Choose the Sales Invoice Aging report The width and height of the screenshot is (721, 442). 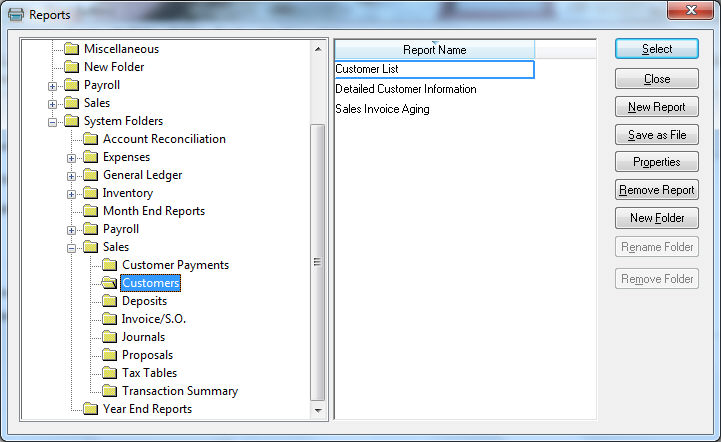click(x=382, y=109)
